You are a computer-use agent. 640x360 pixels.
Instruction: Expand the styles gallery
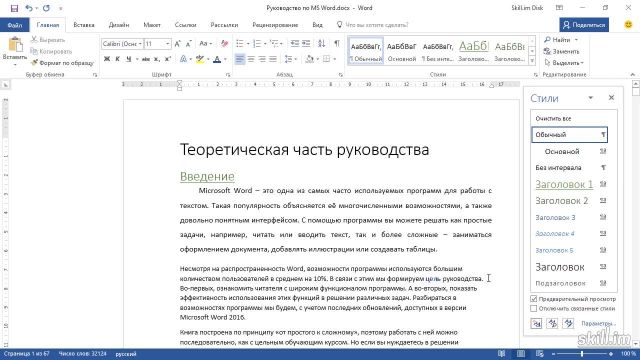[532, 61]
